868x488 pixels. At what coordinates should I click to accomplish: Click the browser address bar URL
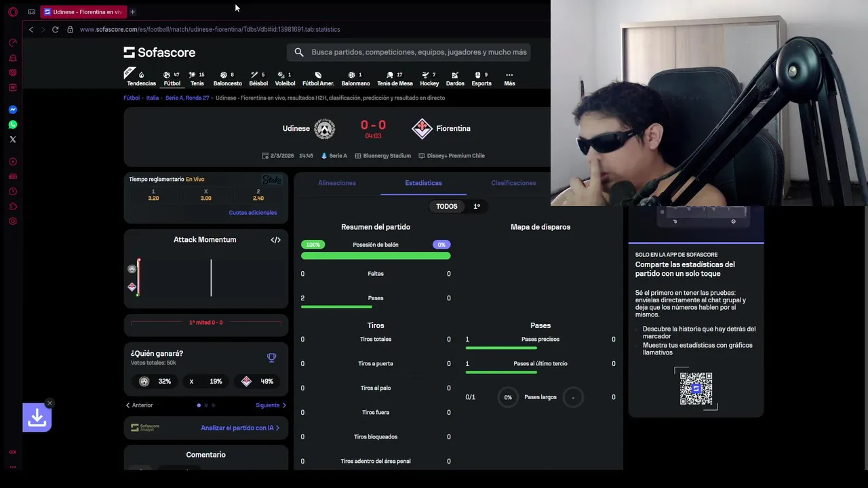pos(210,29)
